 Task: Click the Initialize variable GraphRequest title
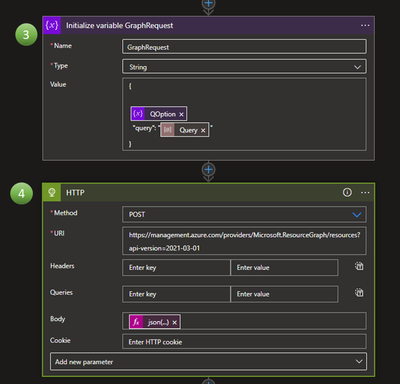(119, 26)
